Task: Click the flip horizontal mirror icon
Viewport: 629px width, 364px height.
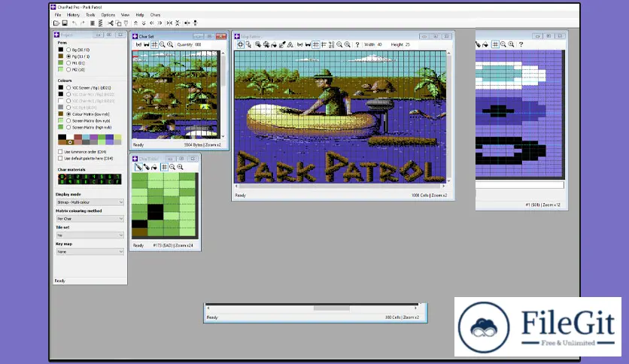Action: 169,23
